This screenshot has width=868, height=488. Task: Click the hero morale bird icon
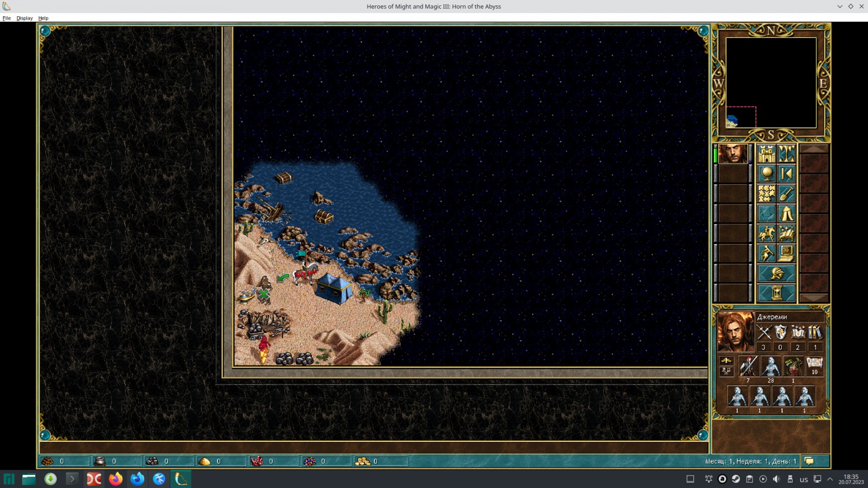pyautogui.click(x=726, y=361)
